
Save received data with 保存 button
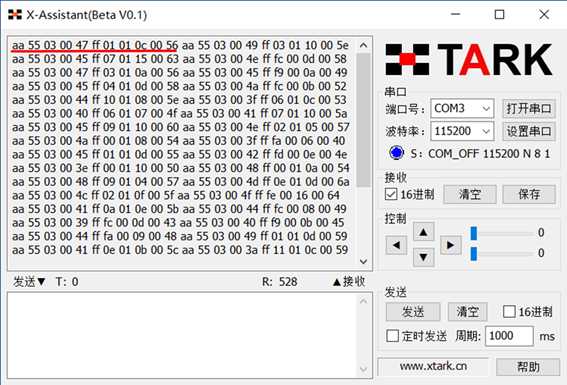click(529, 194)
